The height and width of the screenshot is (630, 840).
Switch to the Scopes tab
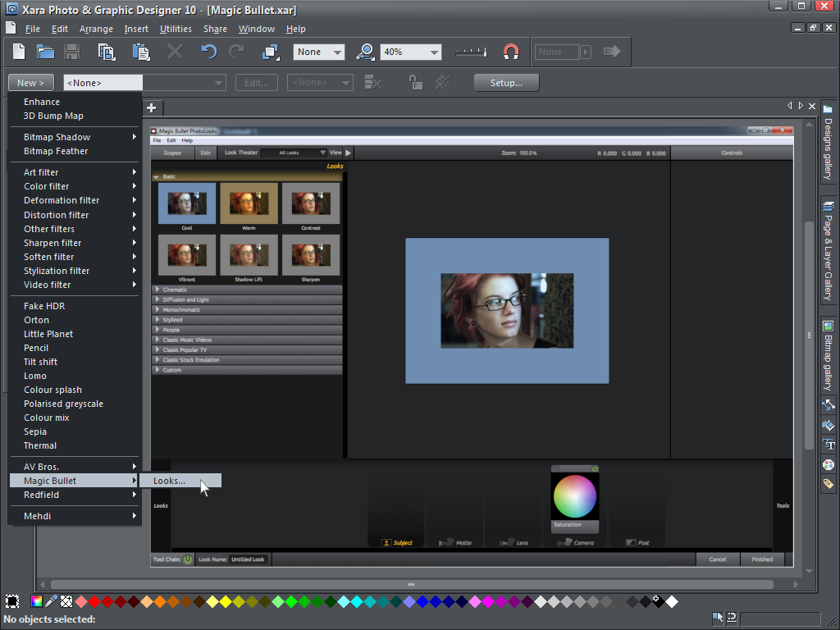point(172,153)
